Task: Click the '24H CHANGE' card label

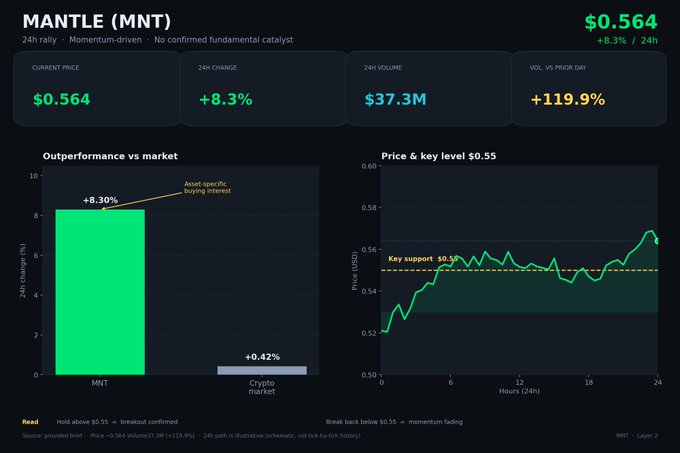Action: 218,68
